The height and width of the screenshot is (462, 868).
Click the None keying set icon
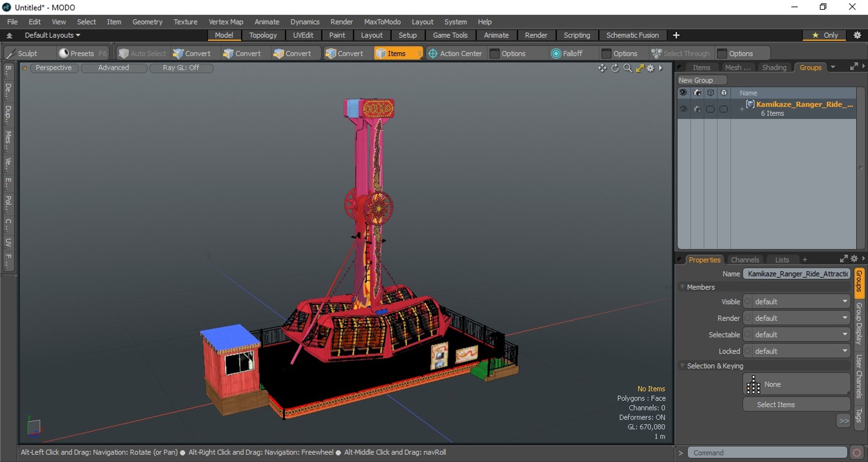coord(753,385)
